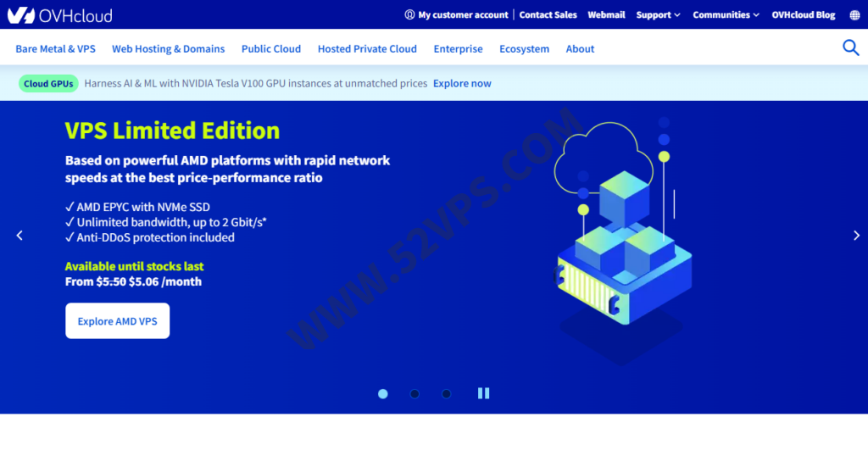Click the $5.06 /month price text
The height and width of the screenshot is (456, 868).
165,281
